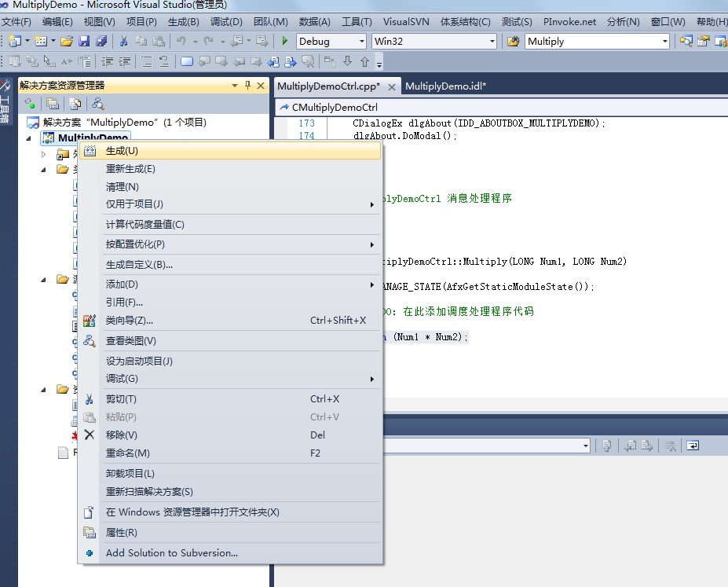This screenshot has height=587, width=728.
Task: Open the 工具(T) menu in the menu bar
Action: [x=357, y=22]
